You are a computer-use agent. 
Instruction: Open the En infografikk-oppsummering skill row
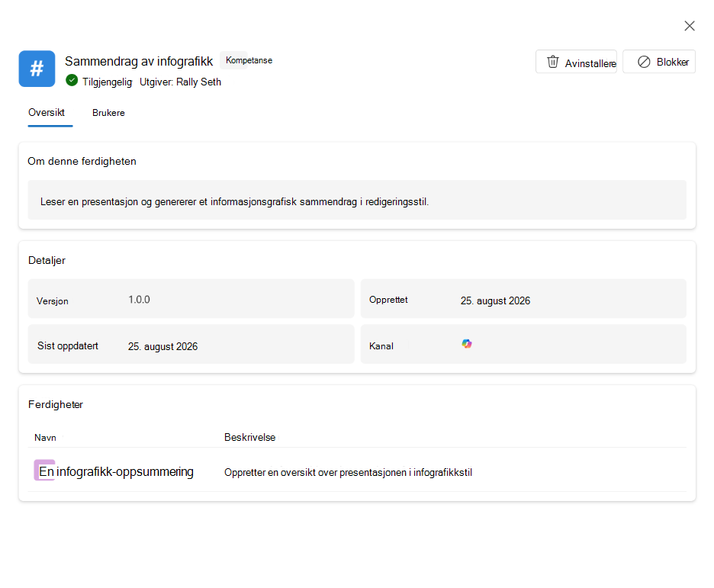[x=357, y=470]
